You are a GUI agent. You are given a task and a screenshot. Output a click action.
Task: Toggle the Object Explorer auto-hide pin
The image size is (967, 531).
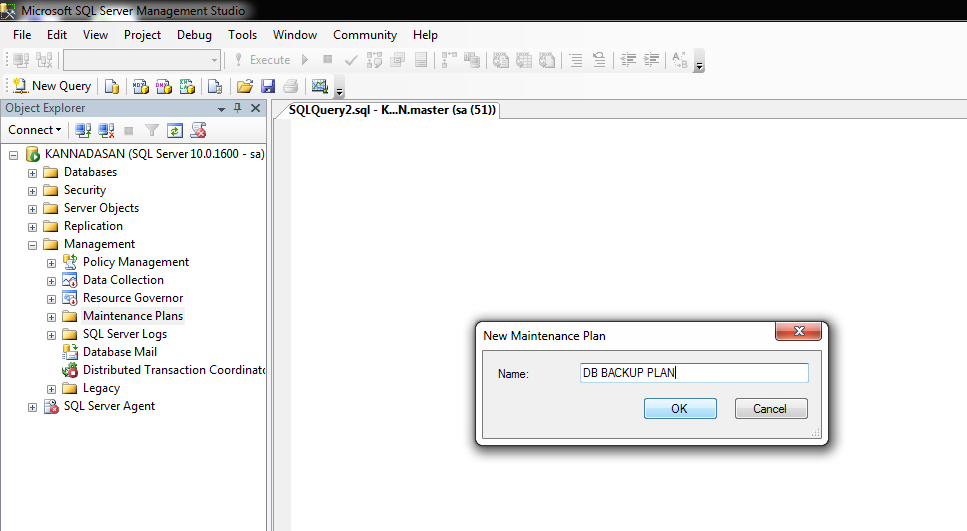[238, 108]
